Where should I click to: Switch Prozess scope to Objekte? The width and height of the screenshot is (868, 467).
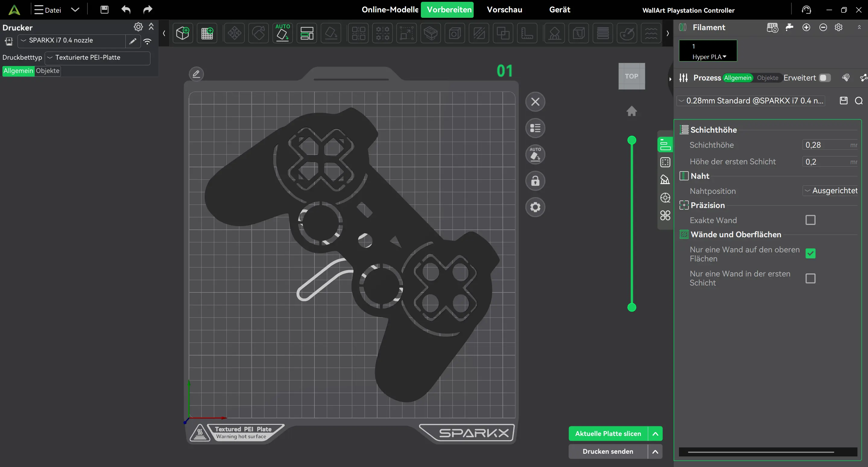point(767,78)
